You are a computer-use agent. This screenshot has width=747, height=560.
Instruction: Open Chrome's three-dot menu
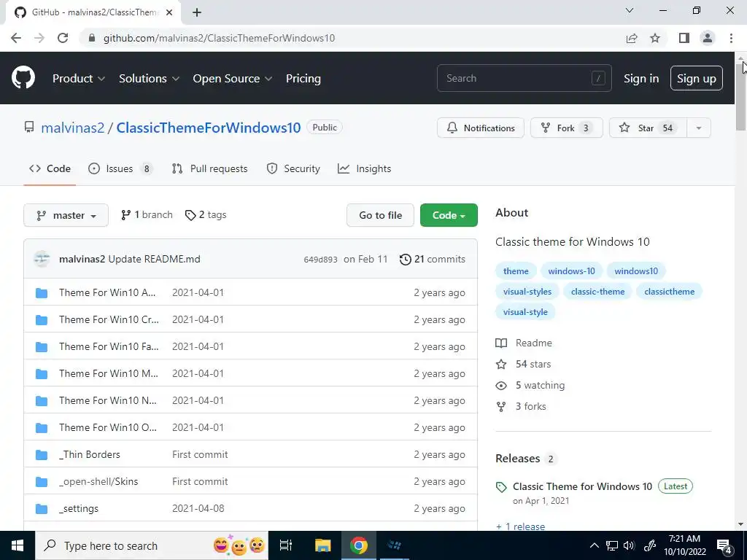pyautogui.click(x=731, y=38)
